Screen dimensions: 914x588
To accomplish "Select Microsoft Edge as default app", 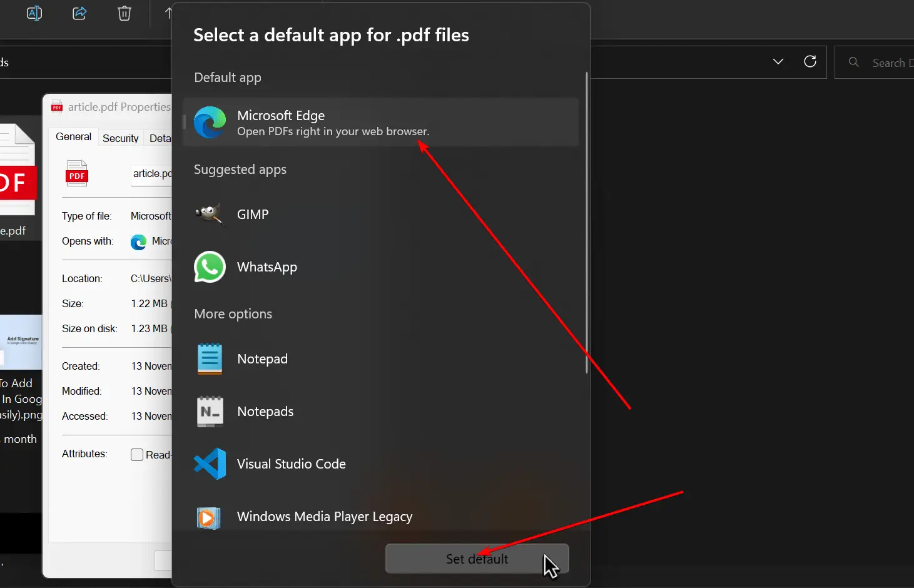I will (x=381, y=123).
